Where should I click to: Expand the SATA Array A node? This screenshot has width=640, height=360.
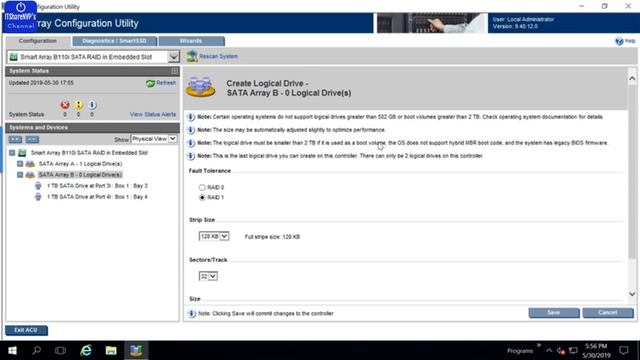pyautogui.click(x=20, y=164)
